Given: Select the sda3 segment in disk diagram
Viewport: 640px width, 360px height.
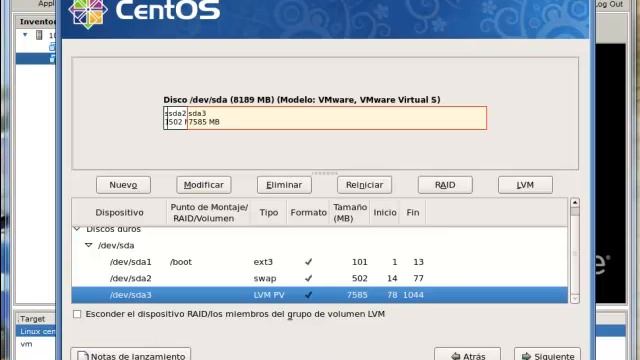Looking at the screenshot, I should 337,118.
